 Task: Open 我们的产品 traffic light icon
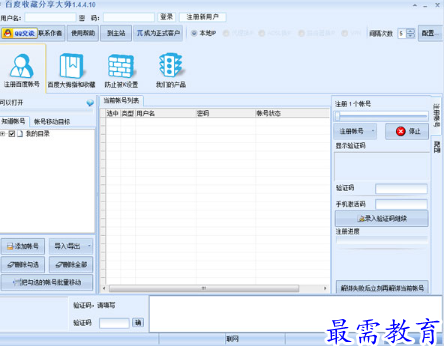(x=171, y=70)
